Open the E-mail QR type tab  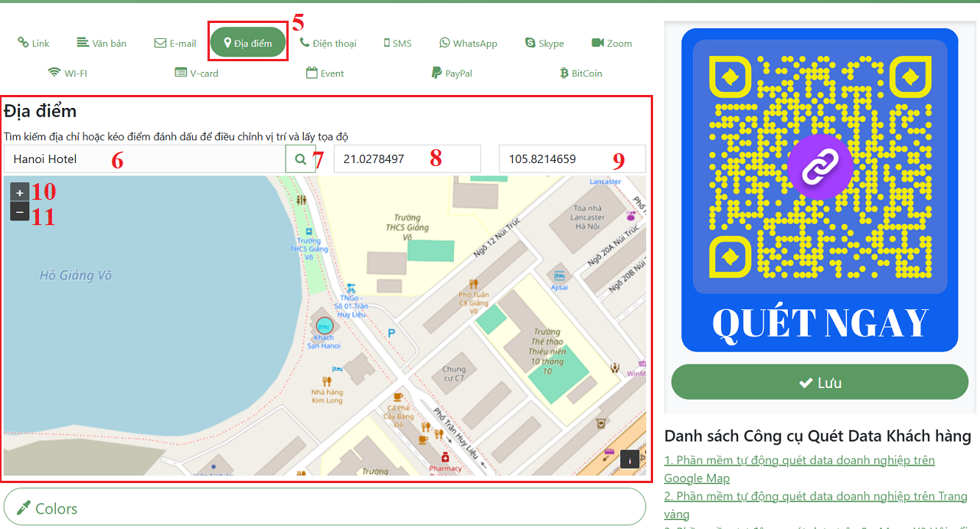coord(175,44)
